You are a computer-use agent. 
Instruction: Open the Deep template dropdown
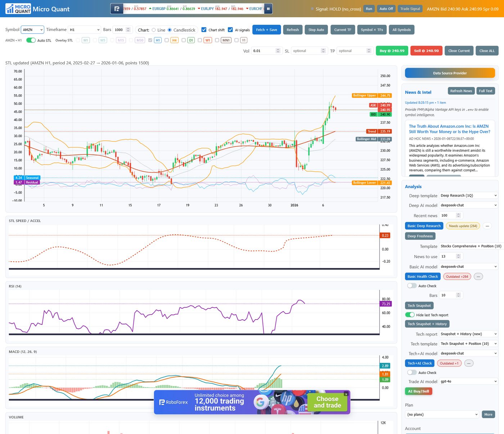point(469,195)
